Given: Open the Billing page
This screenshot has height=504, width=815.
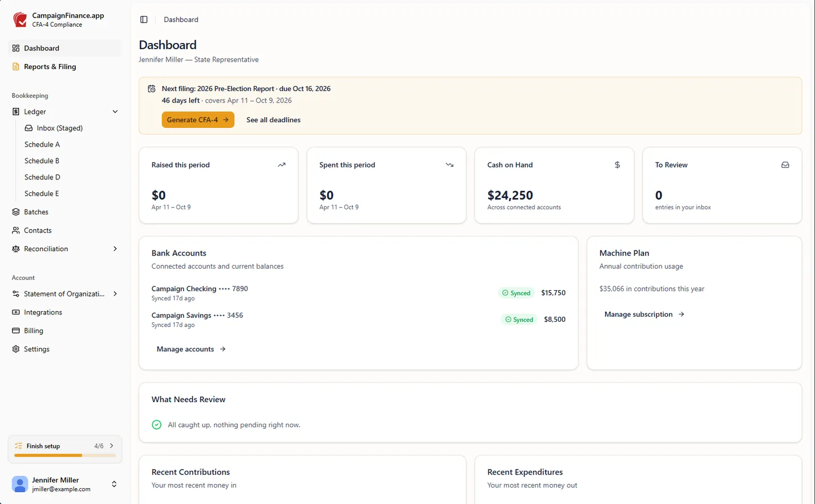Looking at the screenshot, I should [65, 331].
